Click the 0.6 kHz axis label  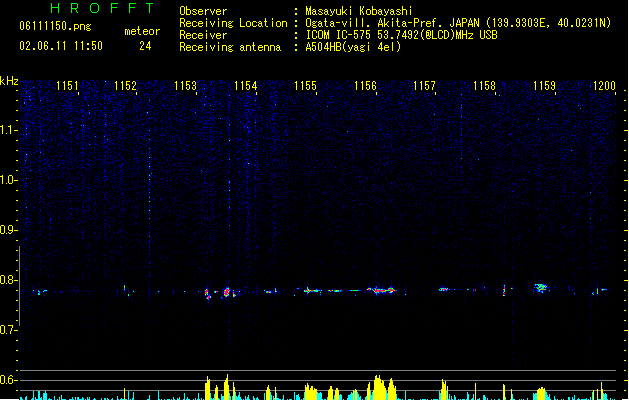(7, 380)
